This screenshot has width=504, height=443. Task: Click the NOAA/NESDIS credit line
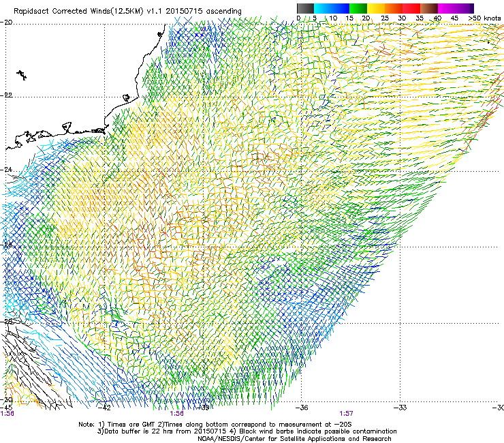pyautogui.click(x=294, y=439)
